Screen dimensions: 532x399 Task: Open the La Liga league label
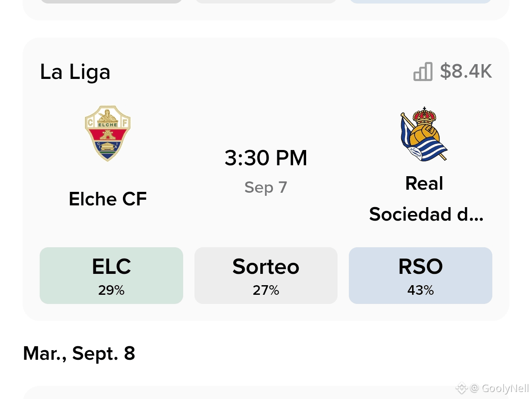click(x=75, y=72)
